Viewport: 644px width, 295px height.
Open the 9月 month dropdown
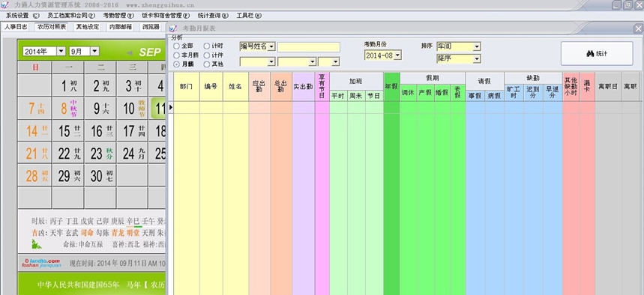[x=95, y=51]
